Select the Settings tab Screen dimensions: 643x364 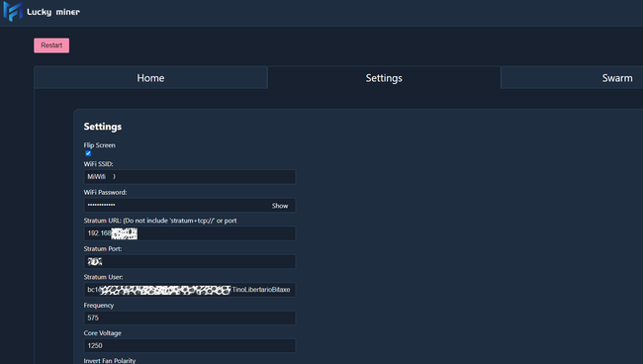pyautogui.click(x=384, y=78)
